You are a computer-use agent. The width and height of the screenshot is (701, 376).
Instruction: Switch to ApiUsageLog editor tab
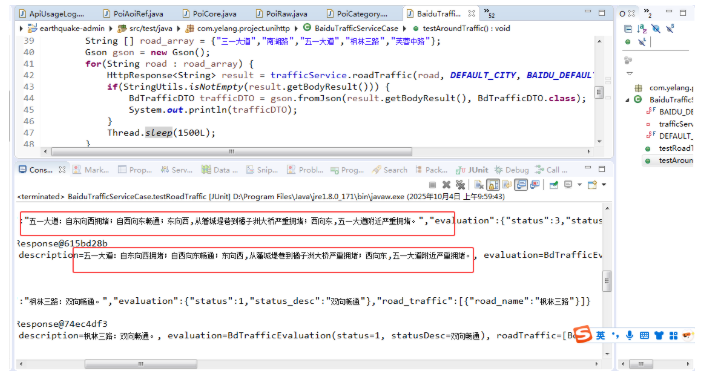click(x=52, y=14)
